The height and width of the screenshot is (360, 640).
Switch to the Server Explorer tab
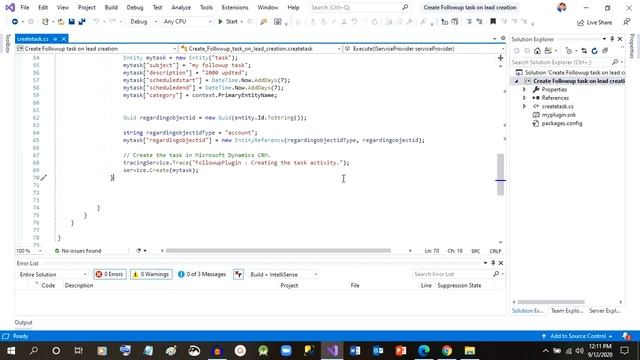click(604, 311)
